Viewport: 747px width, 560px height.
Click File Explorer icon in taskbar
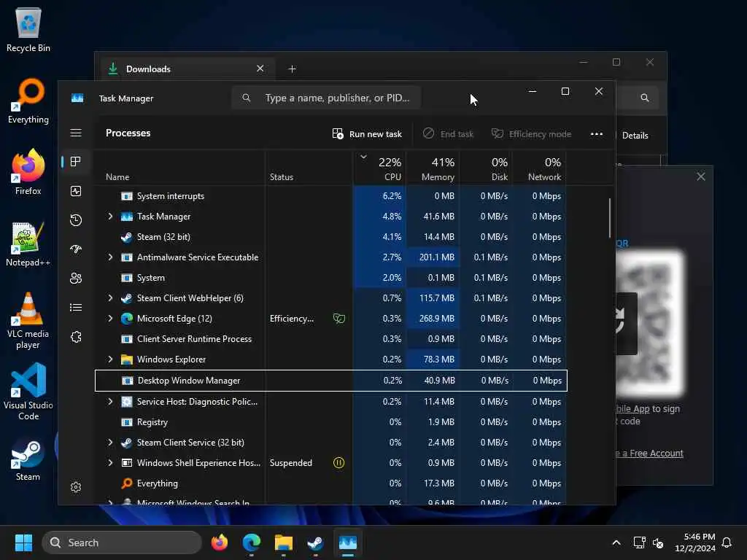point(284,542)
